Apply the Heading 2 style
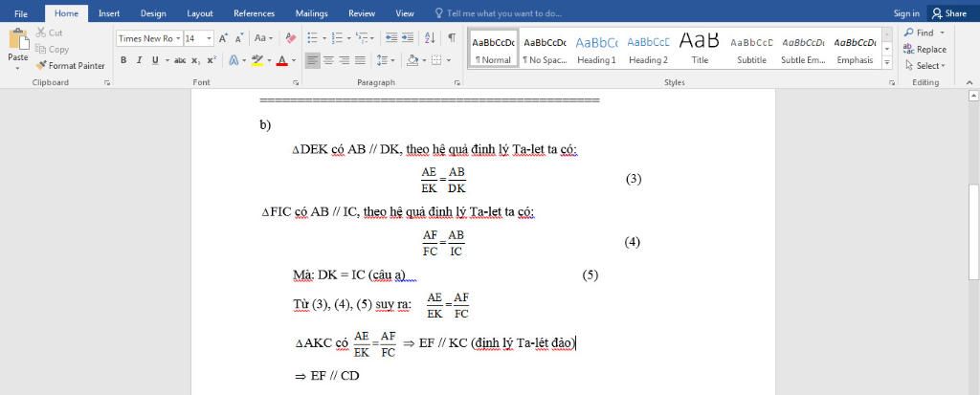The width and height of the screenshot is (980, 395). pos(648,49)
